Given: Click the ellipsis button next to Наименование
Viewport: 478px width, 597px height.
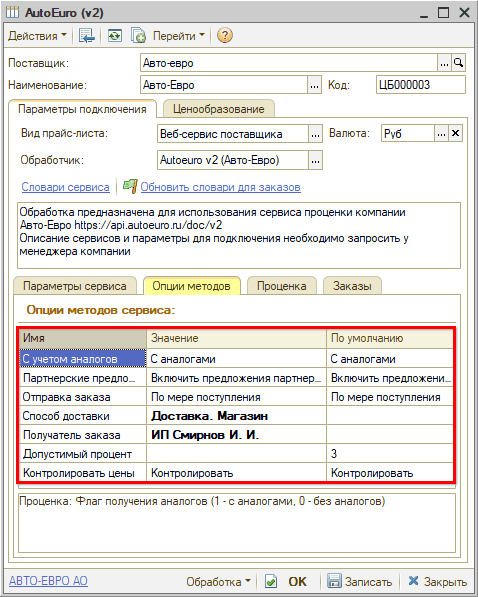Looking at the screenshot, I should point(314,85).
